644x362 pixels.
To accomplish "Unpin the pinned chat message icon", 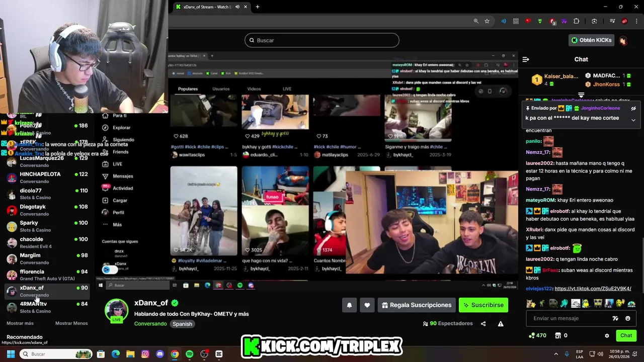I will tap(633, 108).
